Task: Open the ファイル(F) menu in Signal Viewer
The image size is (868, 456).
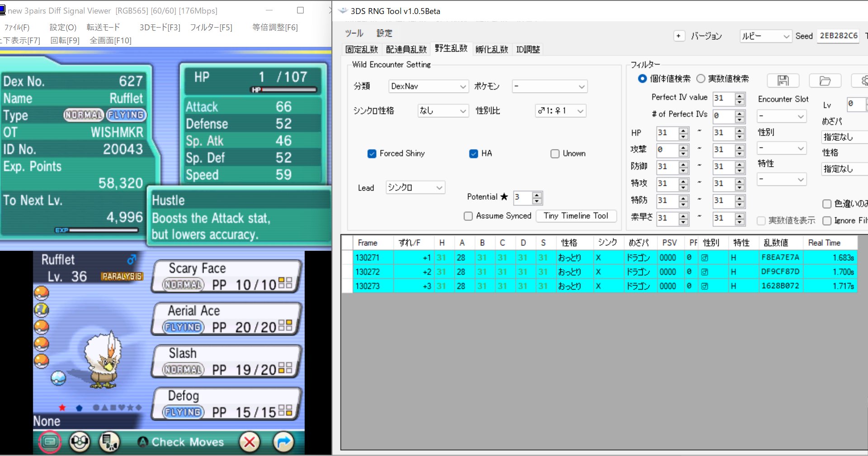Action: click(x=17, y=28)
